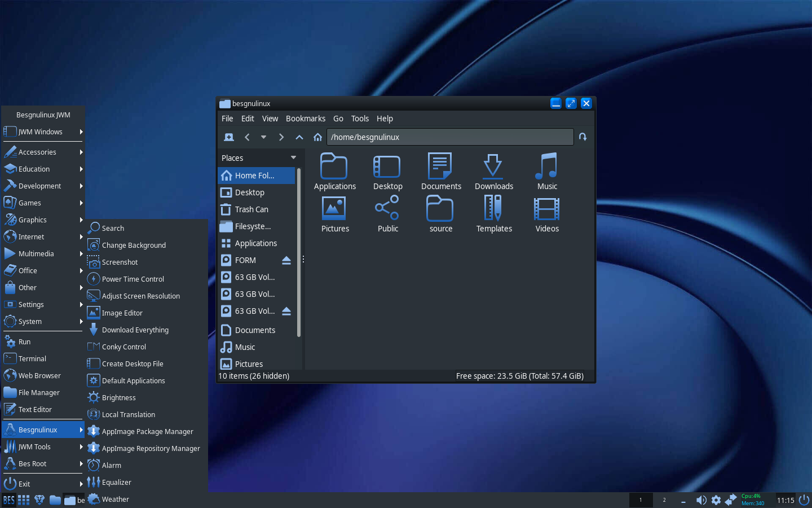Viewport: 812px width, 508px height.
Task: Click the 11:15 clock on taskbar
Action: click(785, 500)
